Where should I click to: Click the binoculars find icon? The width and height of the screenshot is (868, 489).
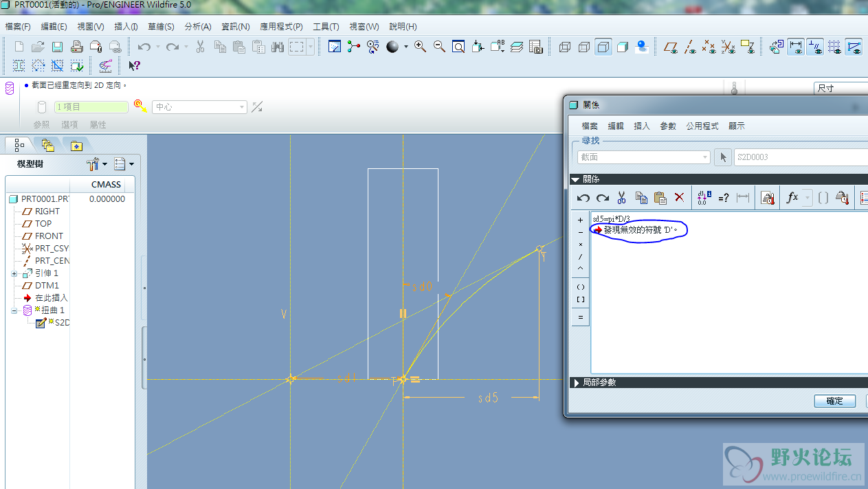pos(278,47)
